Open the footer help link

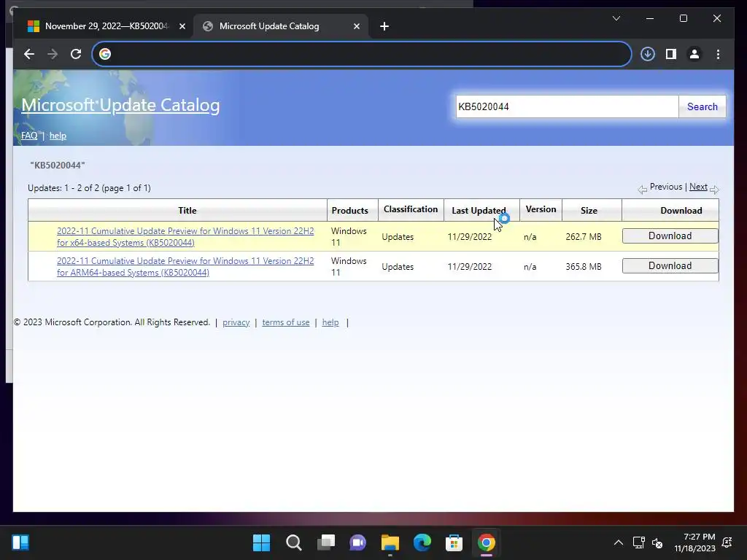330,322
